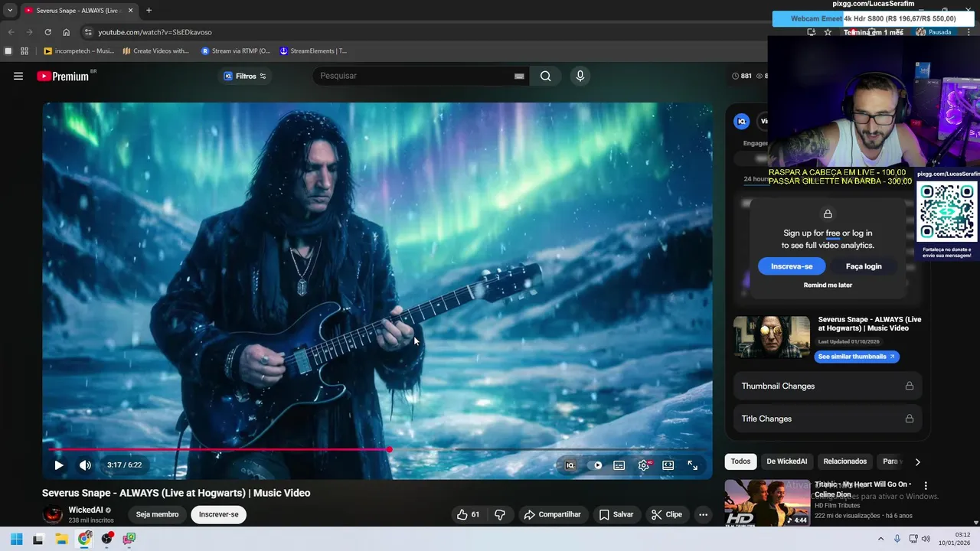Submit search with magnifier icon

click(x=545, y=76)
